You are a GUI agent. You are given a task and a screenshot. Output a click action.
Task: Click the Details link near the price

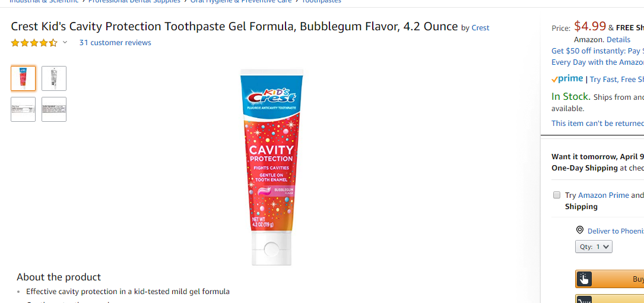618,39
